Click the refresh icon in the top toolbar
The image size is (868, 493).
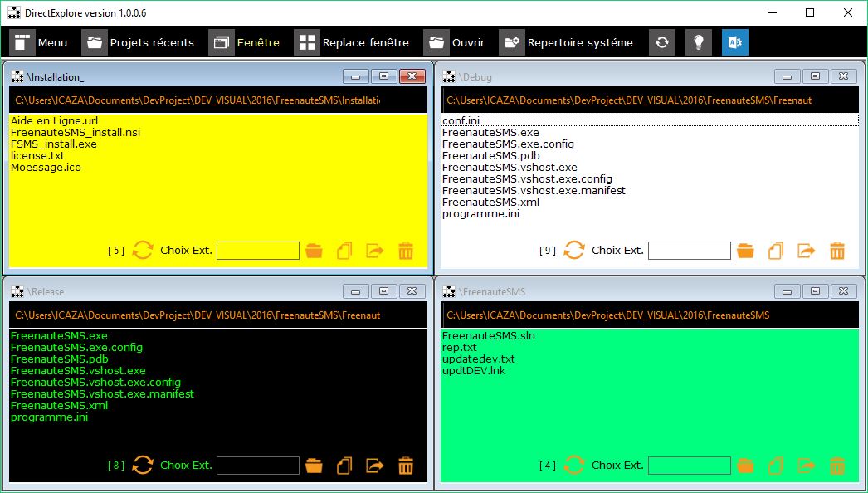click(x=662, y=42)
